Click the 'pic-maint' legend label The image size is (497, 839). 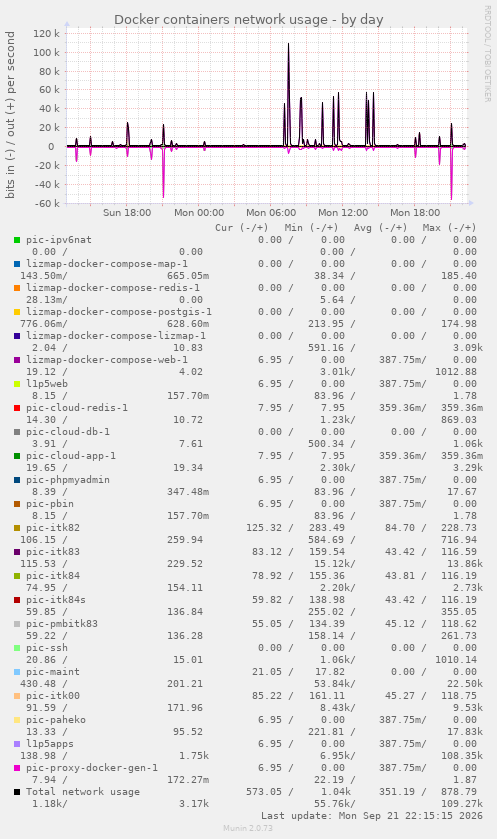pyautogui.click(x=53, y=672)
